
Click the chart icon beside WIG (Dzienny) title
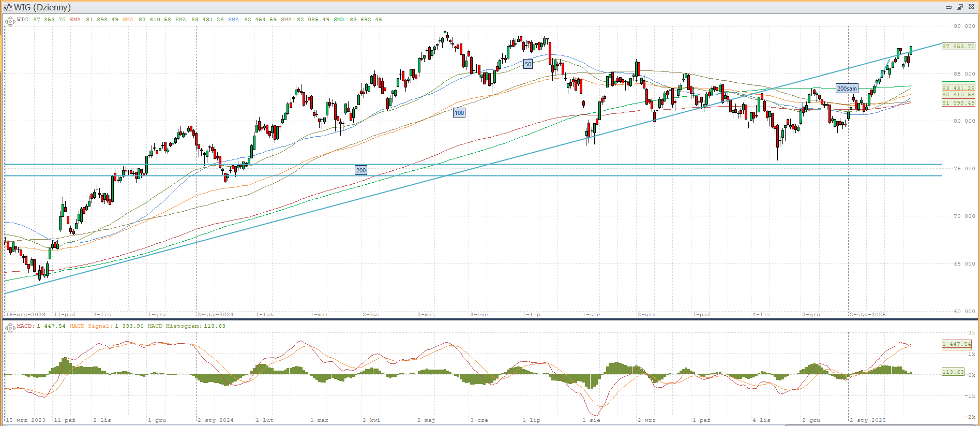(x=7, y=7)
